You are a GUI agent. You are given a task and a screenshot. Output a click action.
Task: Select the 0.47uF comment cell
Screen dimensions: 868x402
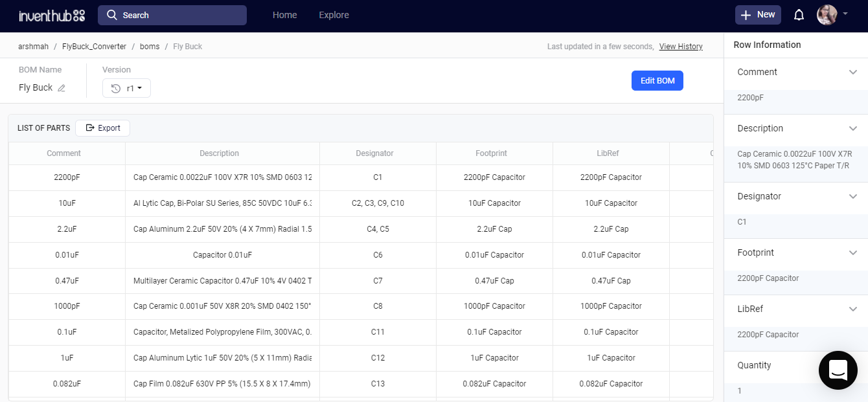[67, 281]
